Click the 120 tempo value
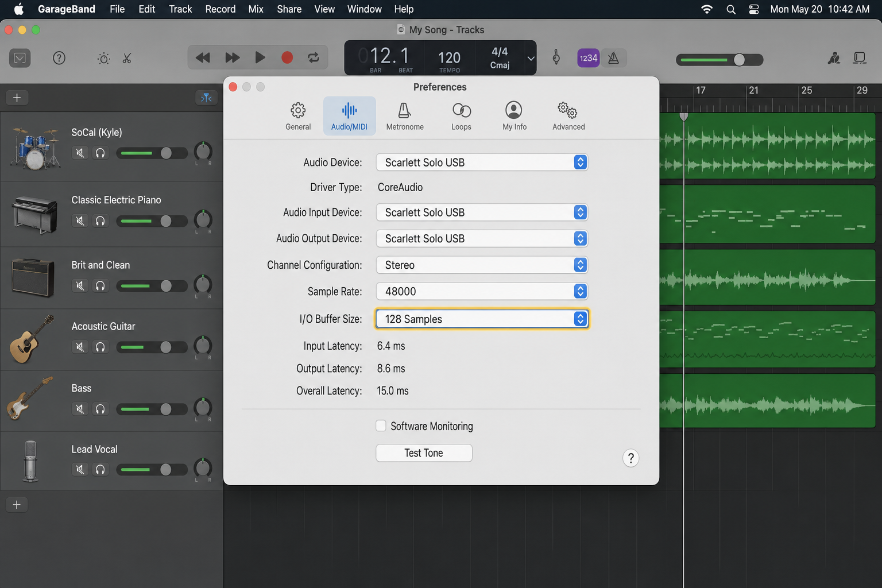Viewport: 882px width, 588px height. click(449, 57)
